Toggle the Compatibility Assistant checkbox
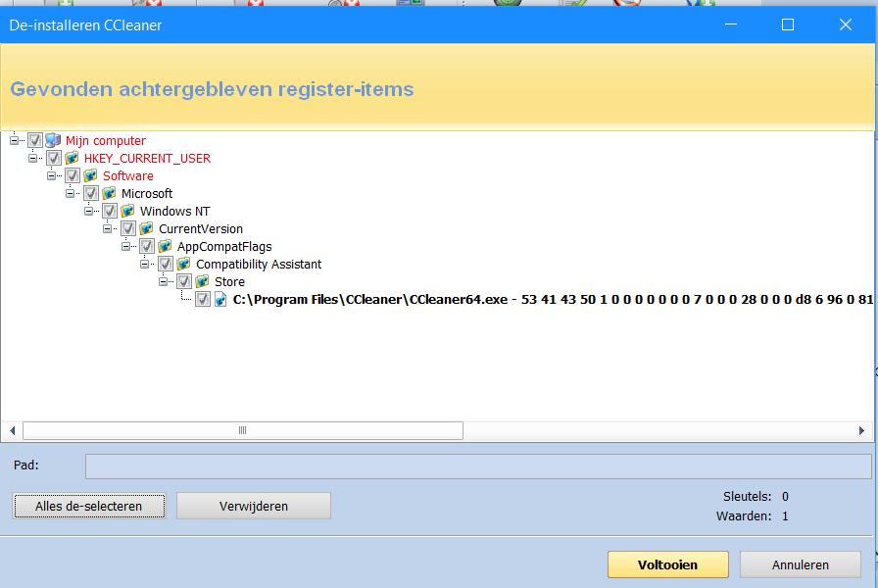The image size is (878, 588). [x=166, y=264]
